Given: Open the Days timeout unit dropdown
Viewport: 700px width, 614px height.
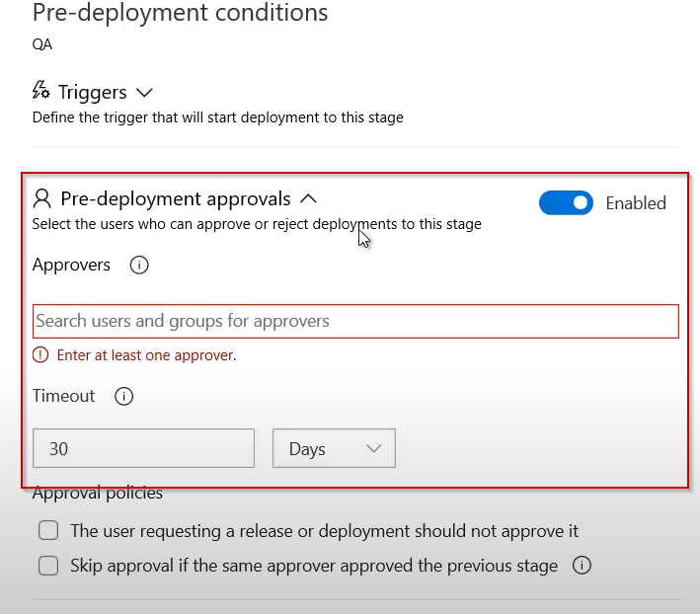Looking at the screenshot, I should click(334, 448).
